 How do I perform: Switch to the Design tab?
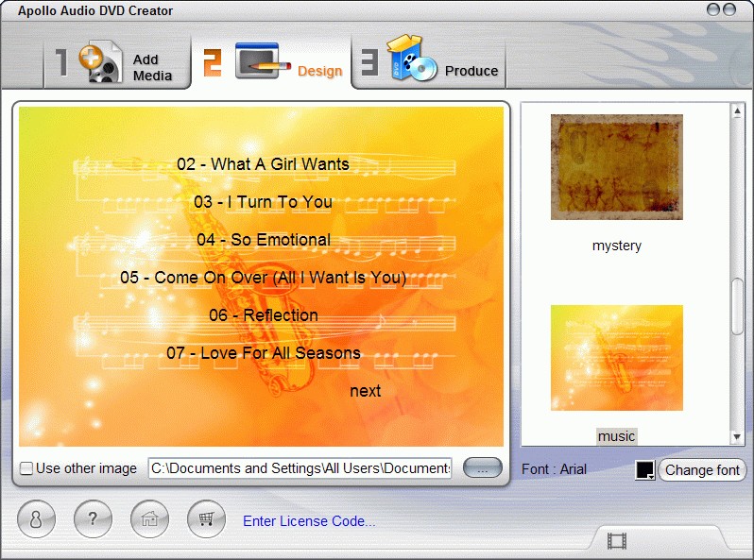coord(272,63)
